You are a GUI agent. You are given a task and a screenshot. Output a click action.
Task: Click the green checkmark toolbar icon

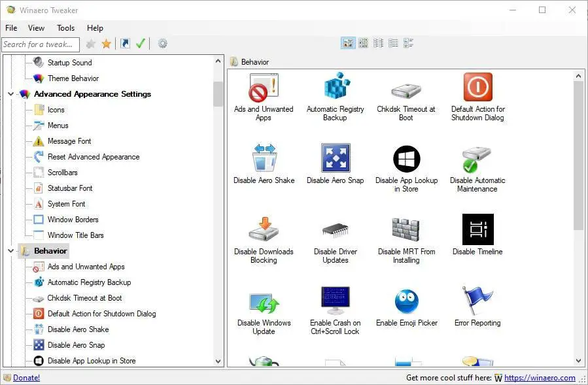click(141, 44)
